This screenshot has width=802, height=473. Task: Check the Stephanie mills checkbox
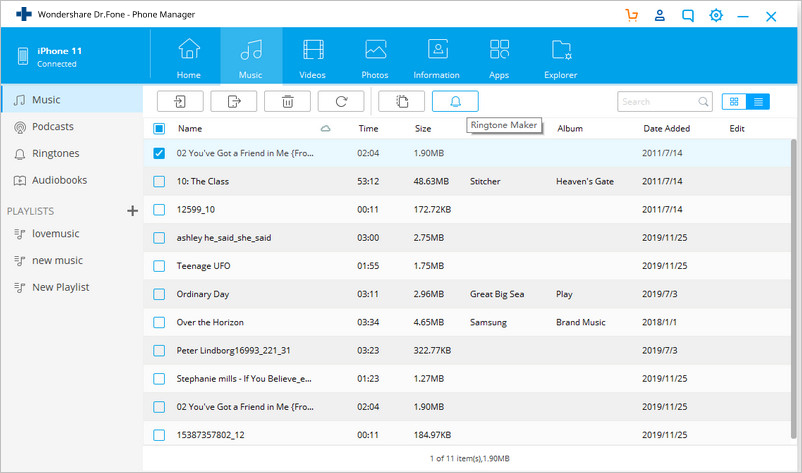pos(159,378)
